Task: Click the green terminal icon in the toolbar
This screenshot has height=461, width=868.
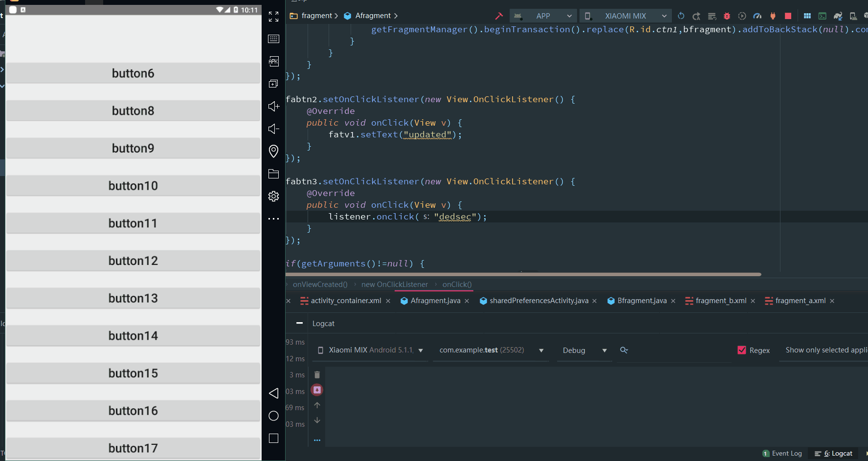Action: click(x=823, y=16)
